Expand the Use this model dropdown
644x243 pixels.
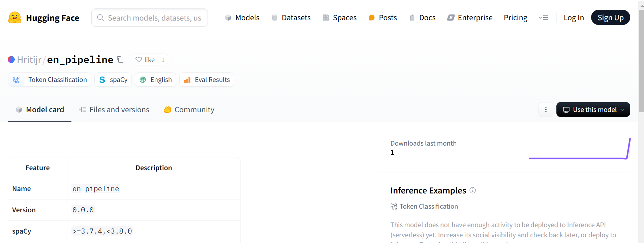[x=593, y=110]
